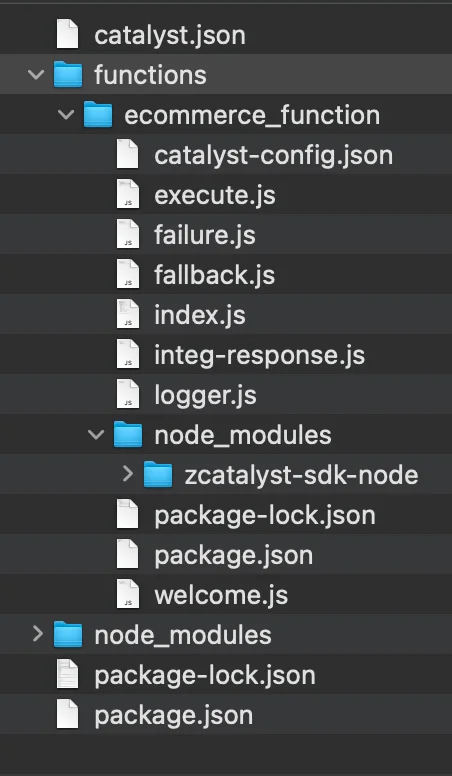452x776 pixels.
Task: Collapse the nested node_modules folder chevron
Action: coord(96,435)
